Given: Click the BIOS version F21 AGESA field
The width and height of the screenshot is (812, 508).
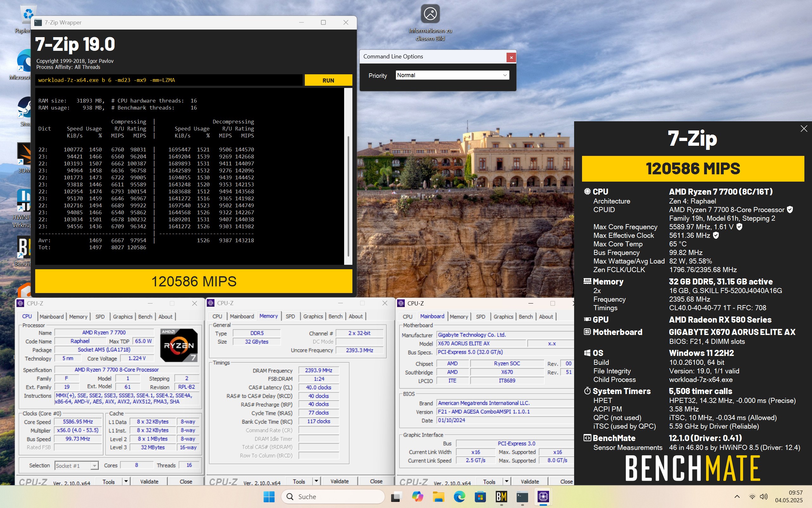Looking at the screenshot, I should pos(505,411).
